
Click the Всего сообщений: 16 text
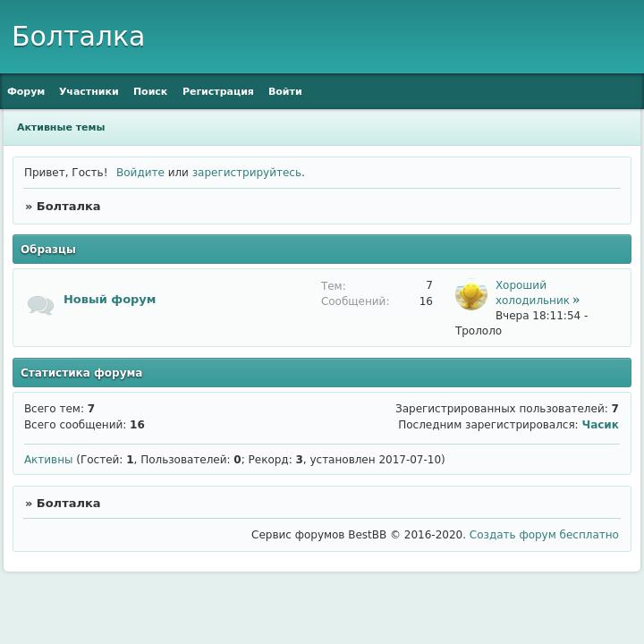[84, 425]
